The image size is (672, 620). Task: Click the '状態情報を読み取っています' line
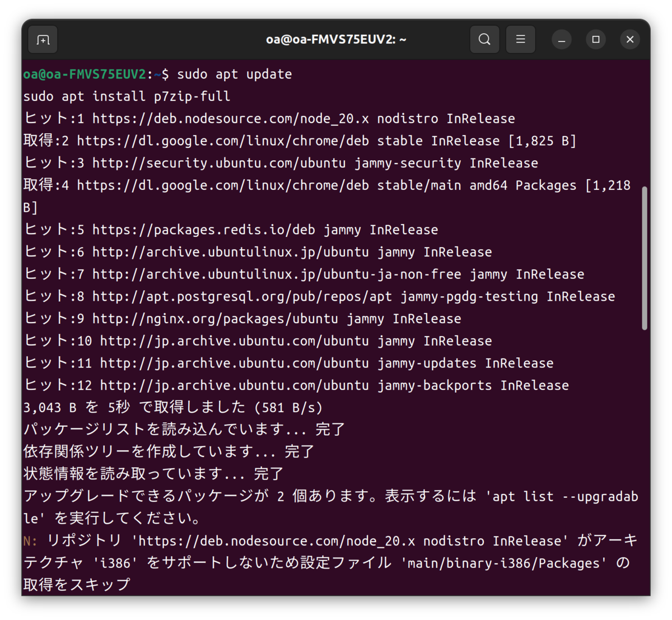pos(153,474)
